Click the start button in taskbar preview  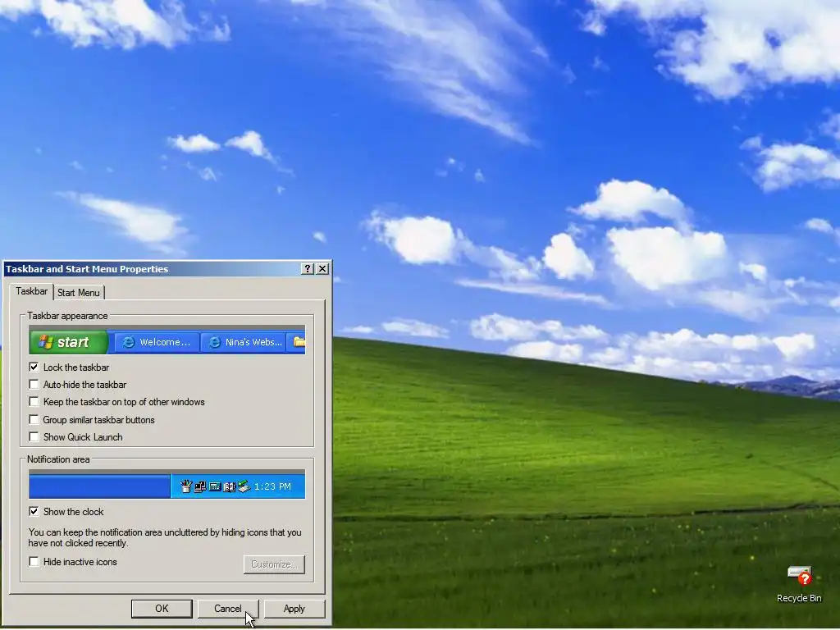pos(69,342)
